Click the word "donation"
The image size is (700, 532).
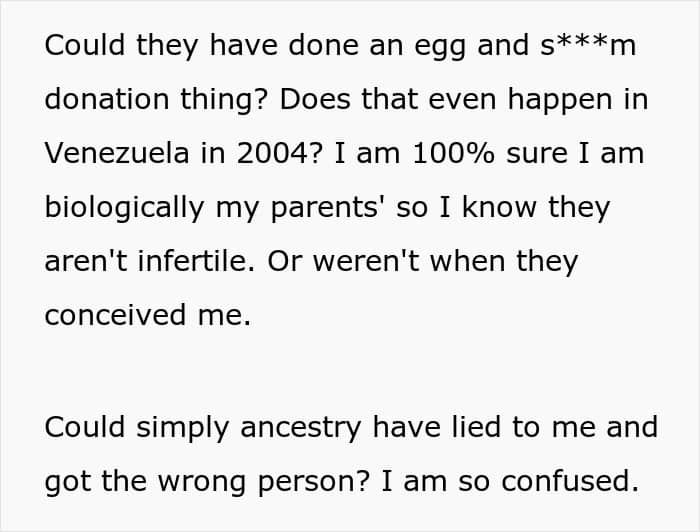coord(107,99)
